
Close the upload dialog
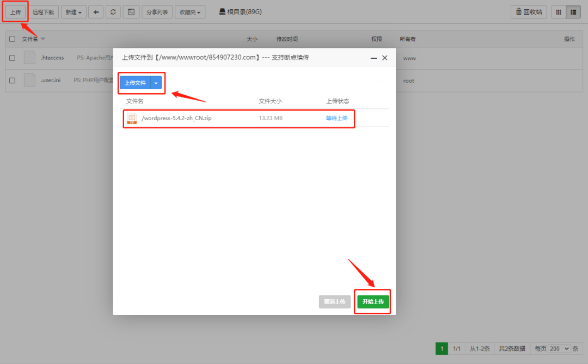(x=385, y=58)
